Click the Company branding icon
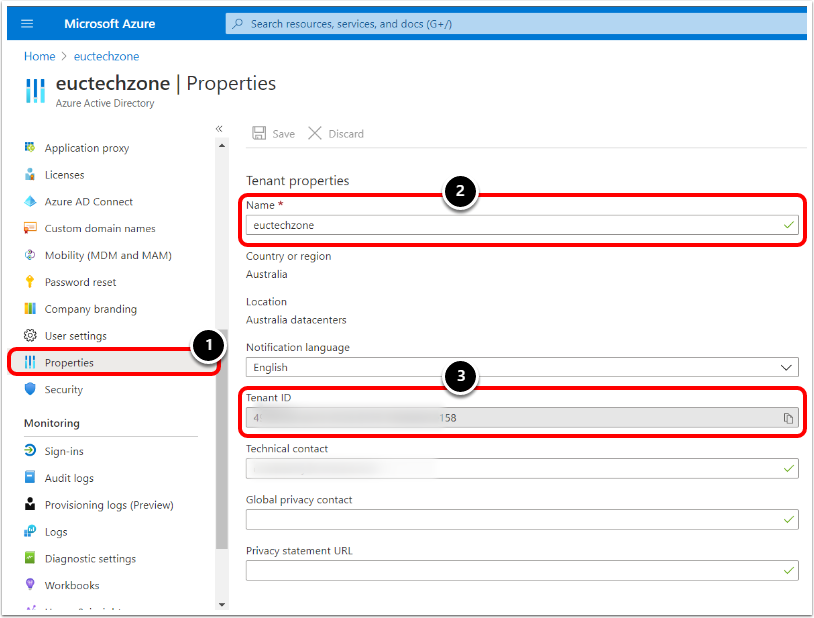 pos(30,309)
